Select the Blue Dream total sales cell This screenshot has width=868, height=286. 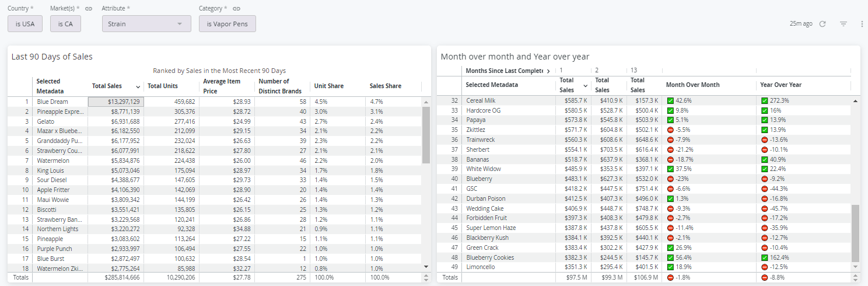coord(116,102)
